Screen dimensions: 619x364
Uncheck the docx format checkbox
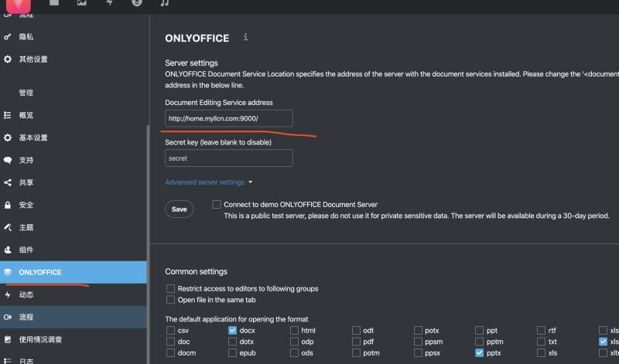232,330
